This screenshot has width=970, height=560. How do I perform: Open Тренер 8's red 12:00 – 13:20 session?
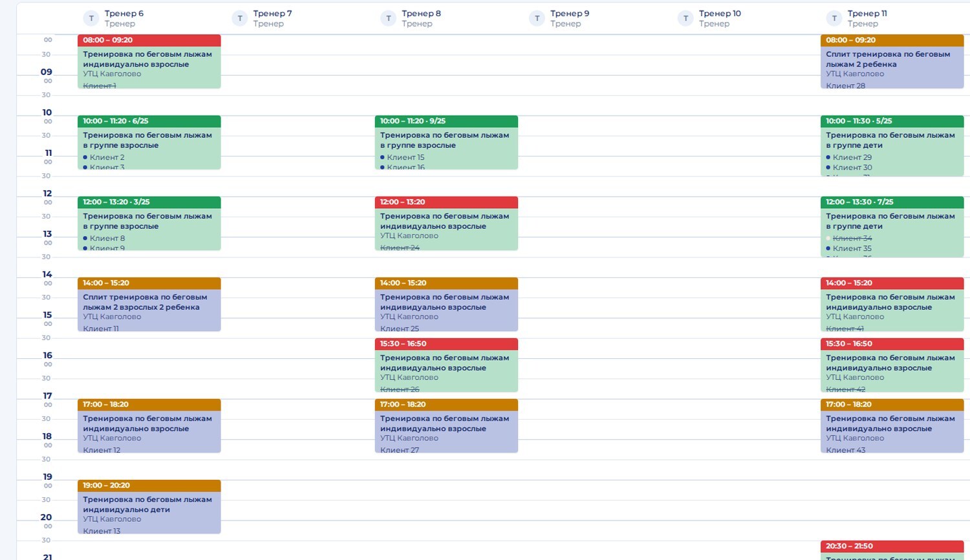point(446,223)
